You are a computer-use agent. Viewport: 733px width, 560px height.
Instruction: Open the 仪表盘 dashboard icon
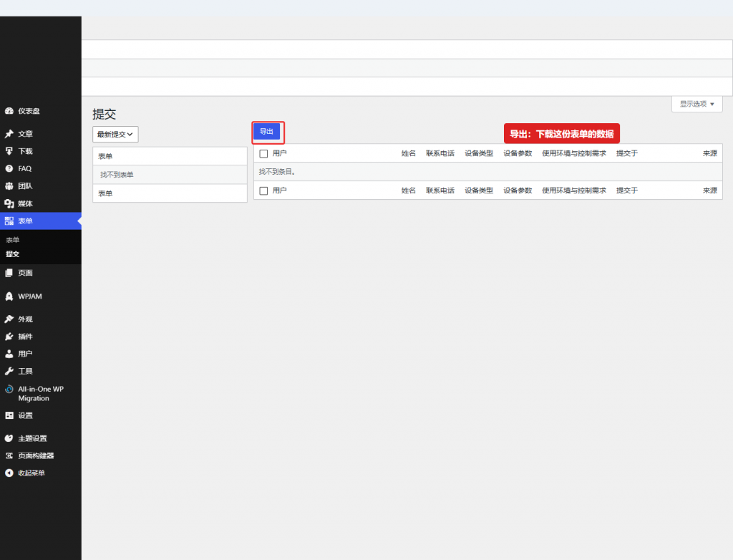(x=9, y=111)
